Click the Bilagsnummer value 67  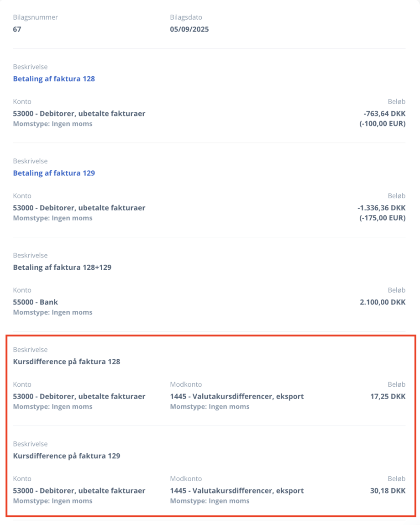point(17,30)
